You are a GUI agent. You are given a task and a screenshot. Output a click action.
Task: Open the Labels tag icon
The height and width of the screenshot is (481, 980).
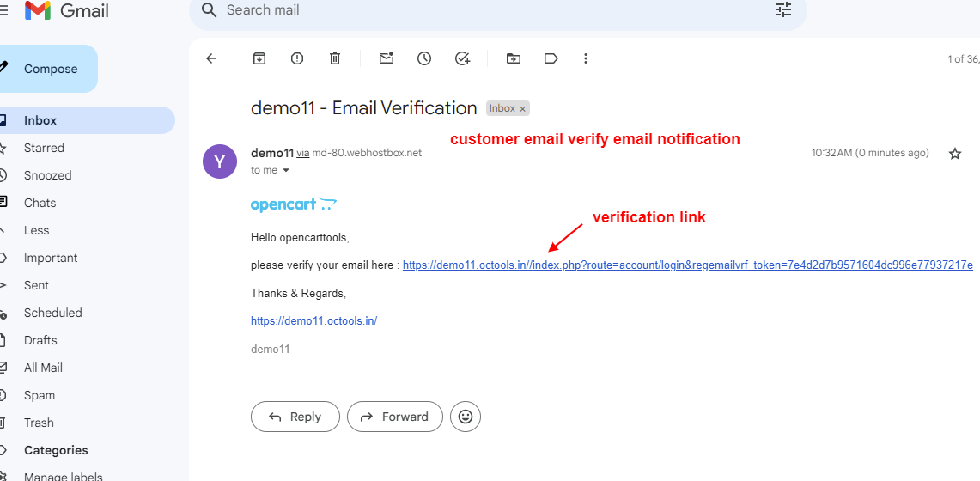tap(551, 58)
